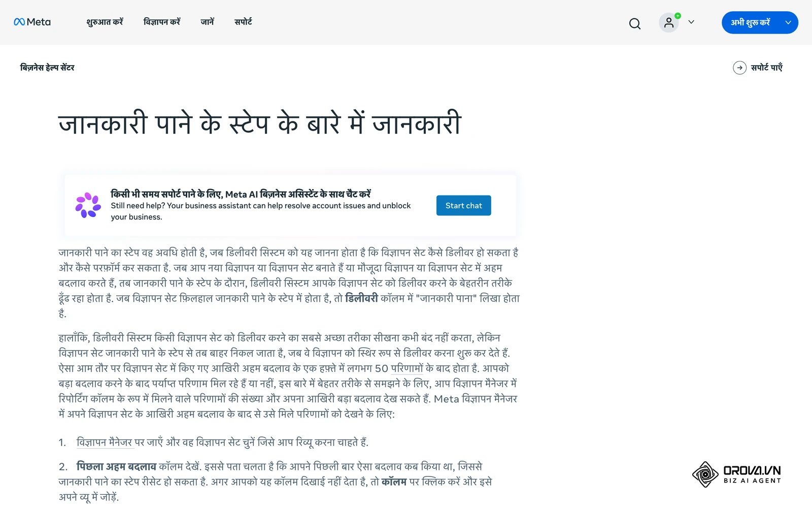Viewport: 812px width, 508px height.
Task: Click the Meta AI chat banner headline
Action: click(x=241, y=194)
